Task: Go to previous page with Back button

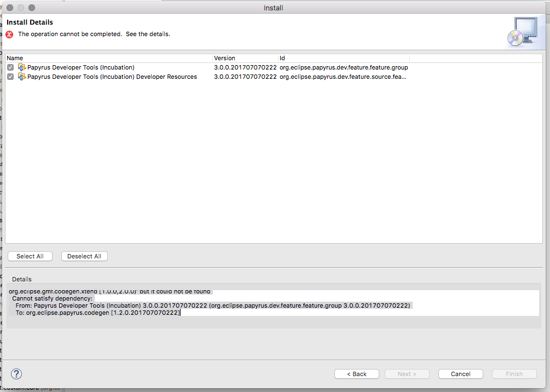Action: [x=357, y=374]
